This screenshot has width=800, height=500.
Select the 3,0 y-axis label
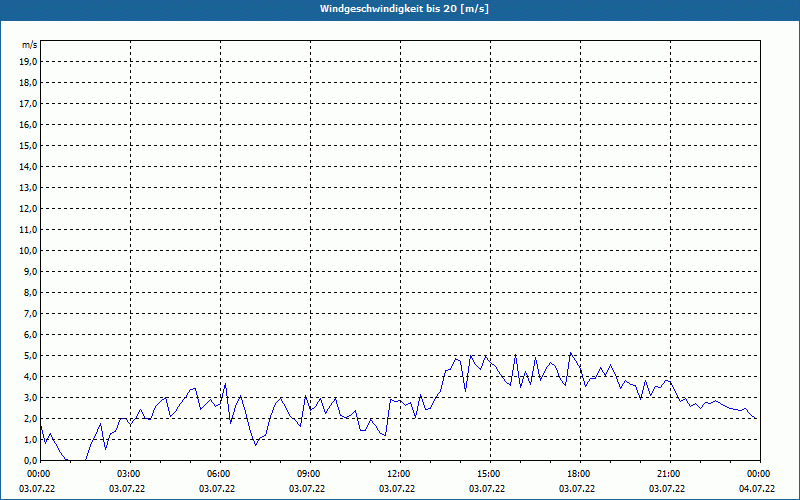coord(30,397)
